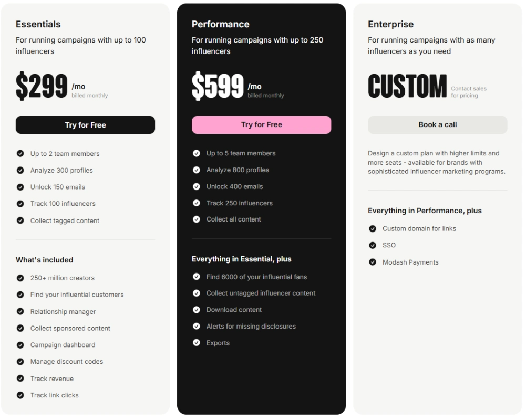Click checkmark beside Alerts for missing disclosures

[197, 326]
